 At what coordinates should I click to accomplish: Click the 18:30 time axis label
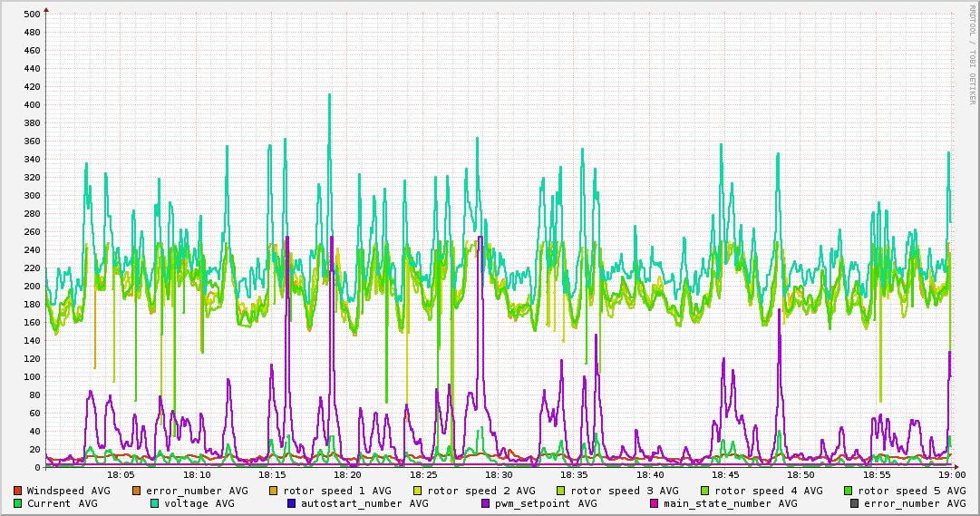point(499,474)
